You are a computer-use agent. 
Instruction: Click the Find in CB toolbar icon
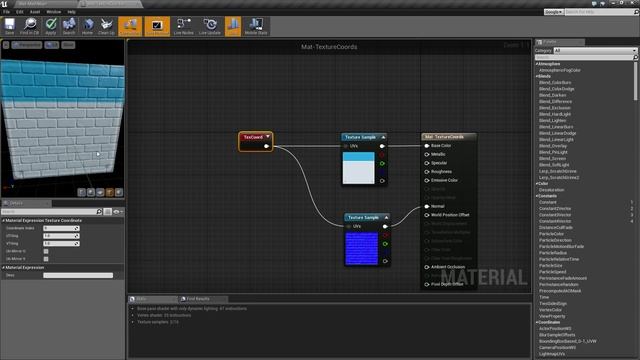point(30,26)
